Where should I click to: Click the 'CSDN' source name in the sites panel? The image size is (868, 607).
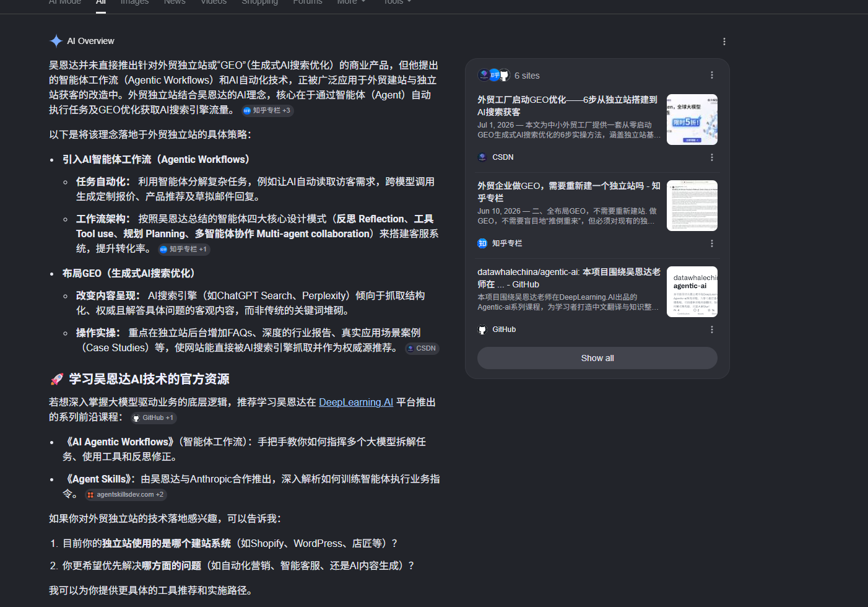(x=503, y=157)
